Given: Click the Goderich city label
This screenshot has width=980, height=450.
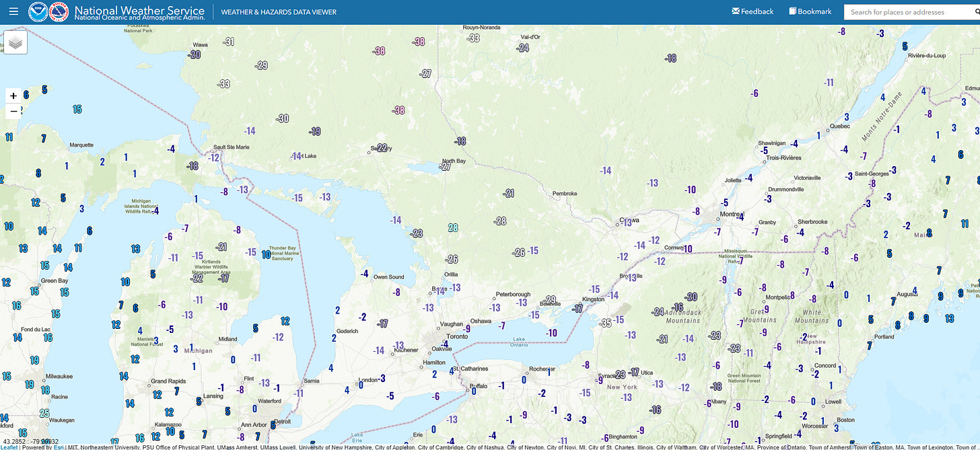Looking at the screenshot, I should [x=347, y=331].
